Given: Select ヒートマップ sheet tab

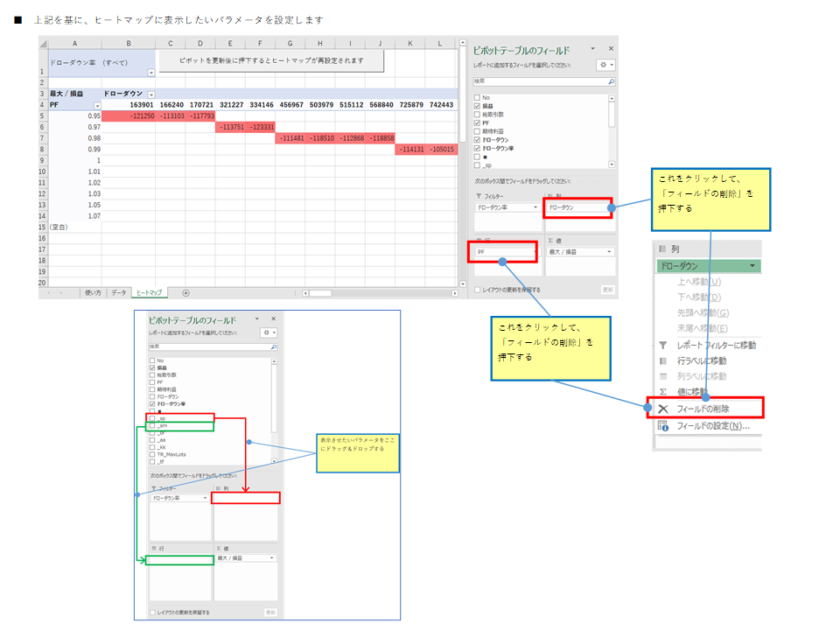Looking at the screenshot, I should tap(149, 293).
